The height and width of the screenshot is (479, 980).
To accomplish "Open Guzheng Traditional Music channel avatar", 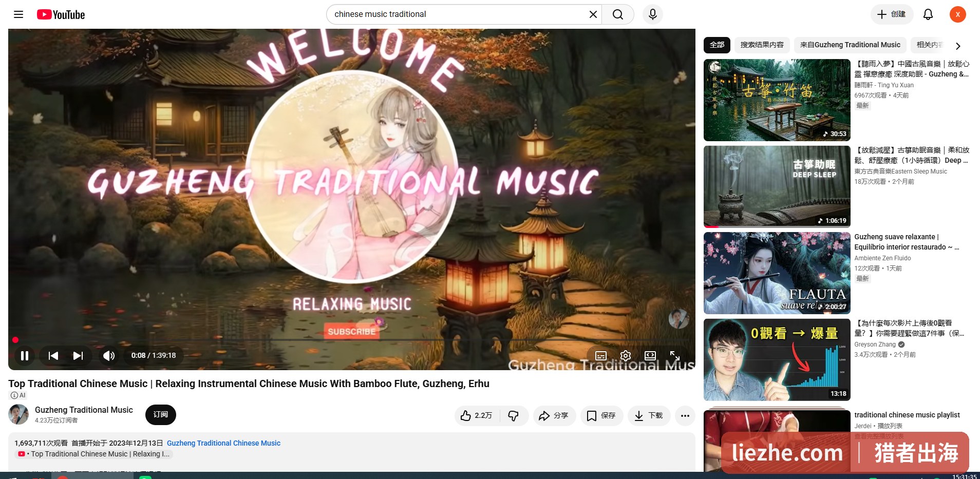I will pos(18,414).
